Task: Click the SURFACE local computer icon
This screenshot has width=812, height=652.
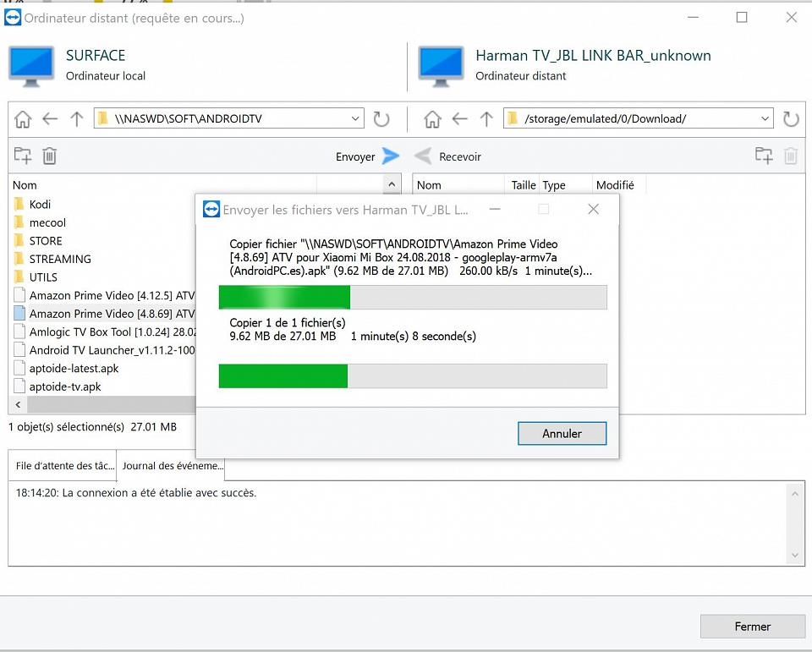Action: tap(31, 66)
